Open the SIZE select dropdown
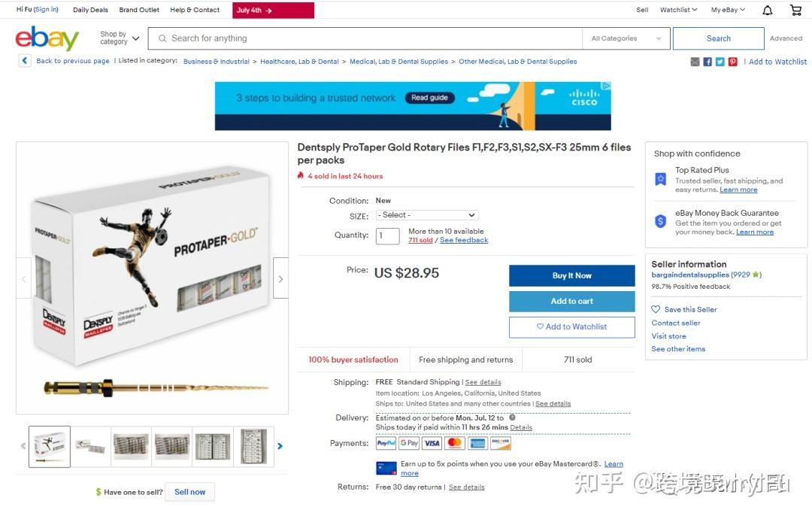This screenshot has width=812, height=519. 427,215
